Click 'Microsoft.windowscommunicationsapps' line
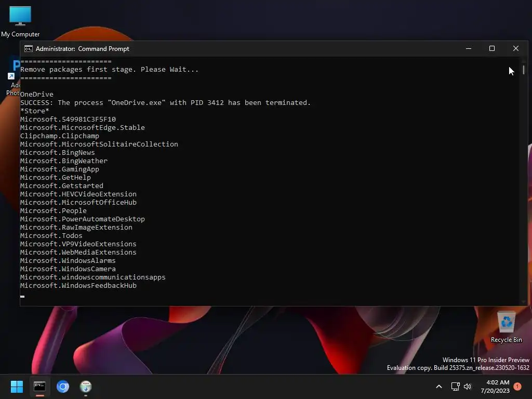This screenshot has height=399, width=532. 93,277
